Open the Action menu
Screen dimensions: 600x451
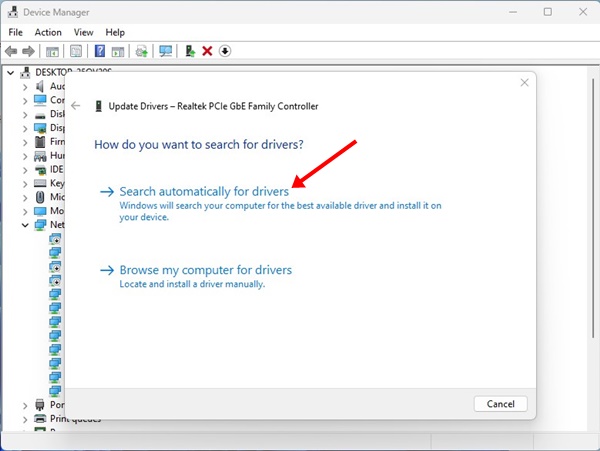48,32
